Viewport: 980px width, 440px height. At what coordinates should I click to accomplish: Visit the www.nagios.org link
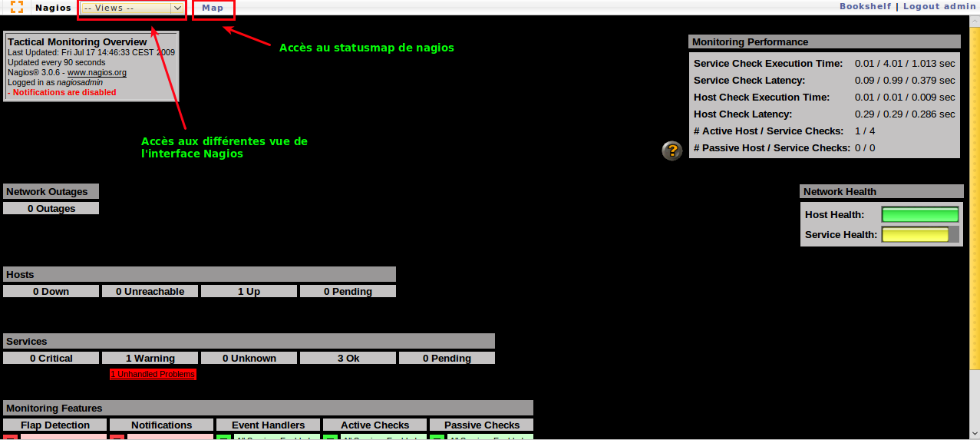[97, 73]
